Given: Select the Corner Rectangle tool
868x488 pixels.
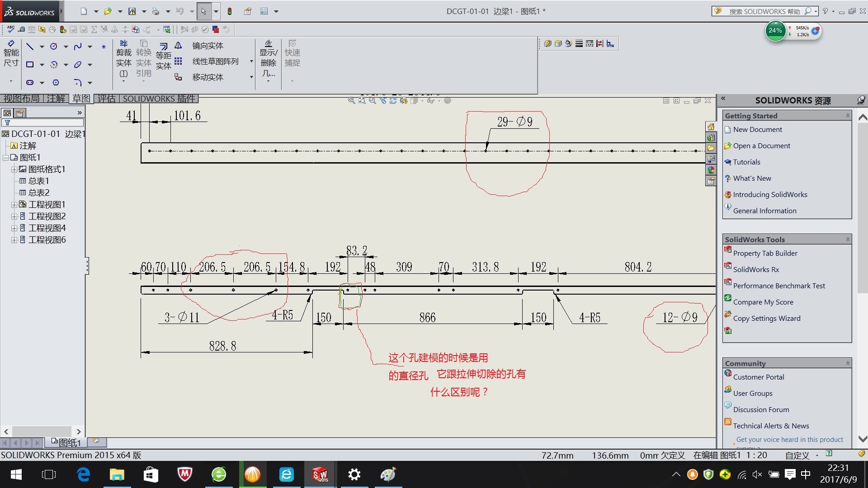Looking at the screenshot, I should (30, 64).
